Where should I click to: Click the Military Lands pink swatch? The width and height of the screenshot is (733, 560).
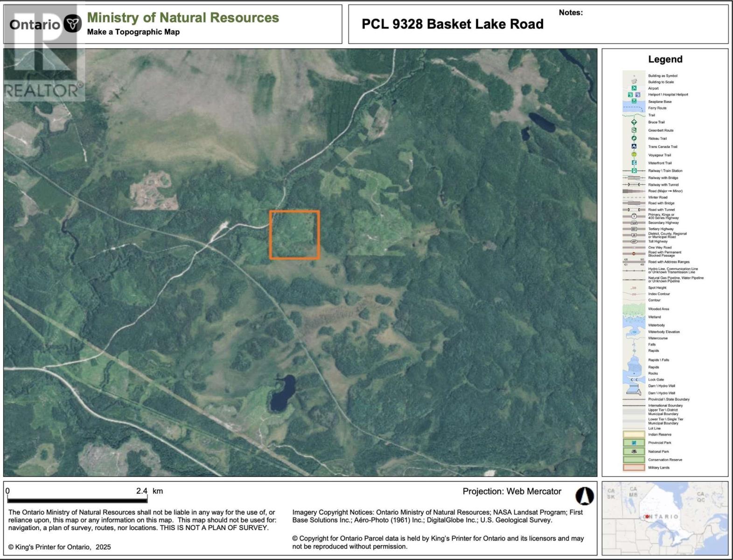[634, 468]
